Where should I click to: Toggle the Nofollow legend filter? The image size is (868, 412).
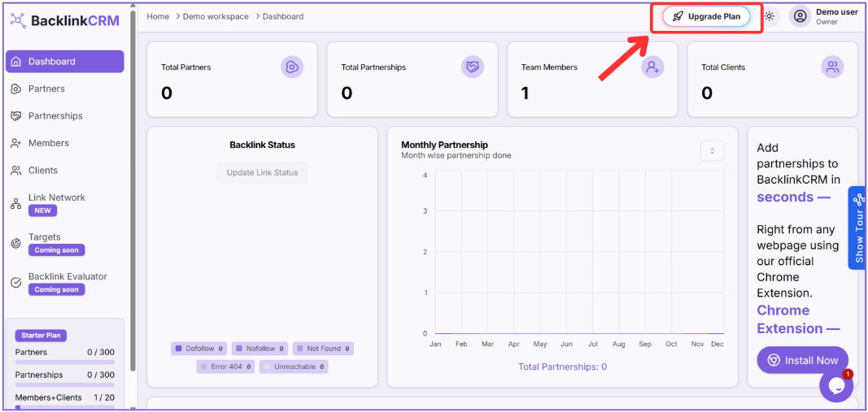pyautogui.click(x=260, y=349)
